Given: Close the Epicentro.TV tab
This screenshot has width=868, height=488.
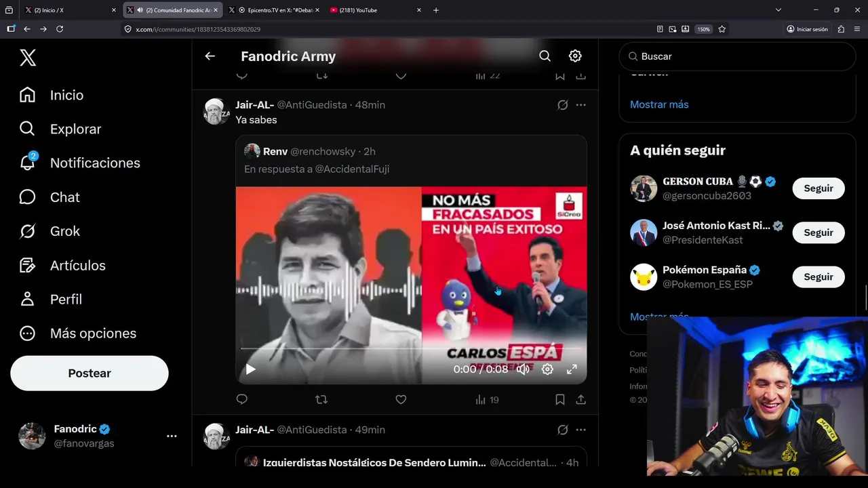Looking at the screenshot, I should click(x=317, y=10).
